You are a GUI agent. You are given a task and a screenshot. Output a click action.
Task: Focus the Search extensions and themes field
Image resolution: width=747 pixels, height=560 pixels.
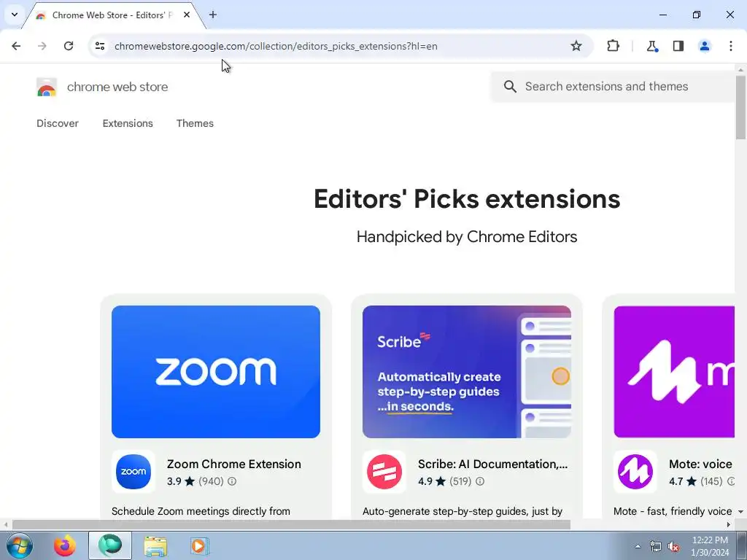613,86
